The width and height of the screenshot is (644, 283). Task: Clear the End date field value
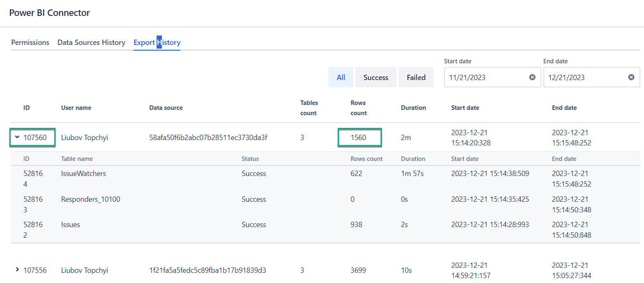coord(631,77)
